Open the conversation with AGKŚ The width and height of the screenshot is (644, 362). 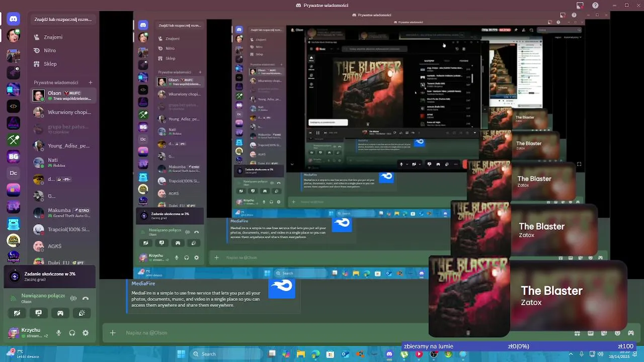coord(63,246)
